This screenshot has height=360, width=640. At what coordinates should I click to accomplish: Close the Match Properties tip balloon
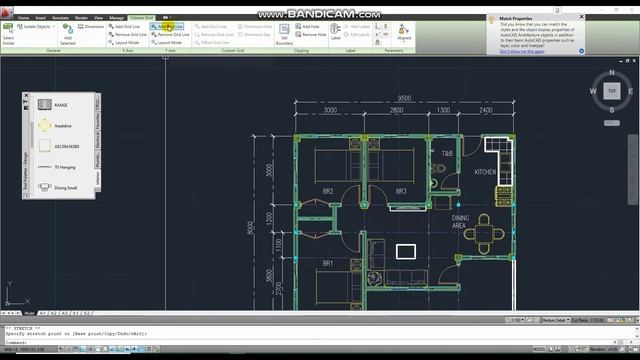point(582,17)
